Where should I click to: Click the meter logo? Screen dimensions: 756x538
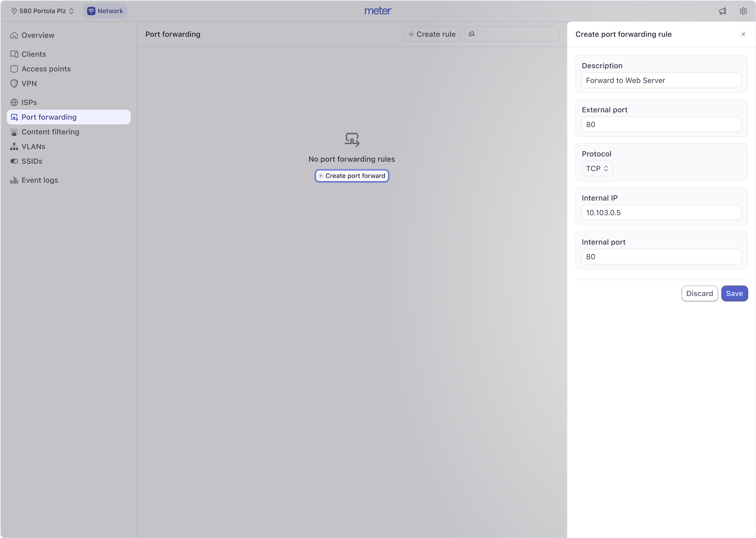coord(378,10)
